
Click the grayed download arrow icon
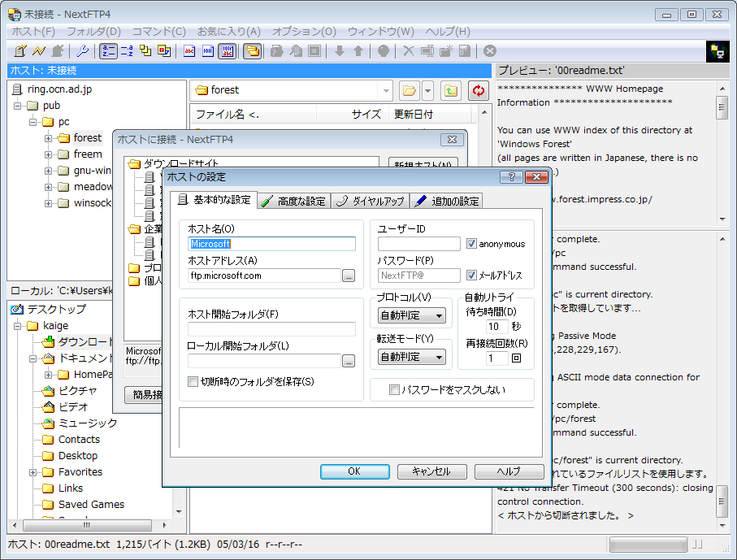pyautogui.click(x=340, y=50)
